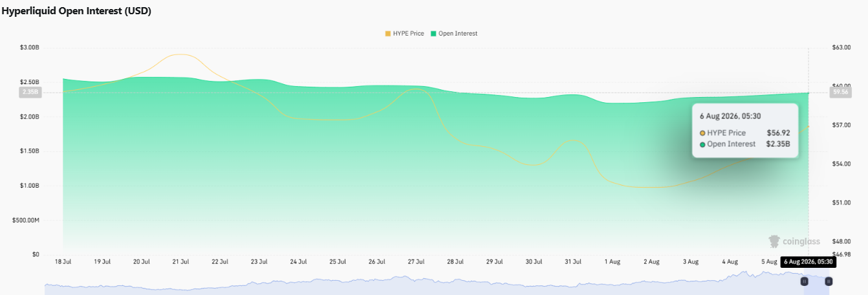Click the $63.00 right axis label
This screenshot has height=295, width=868.
point(841,48)
